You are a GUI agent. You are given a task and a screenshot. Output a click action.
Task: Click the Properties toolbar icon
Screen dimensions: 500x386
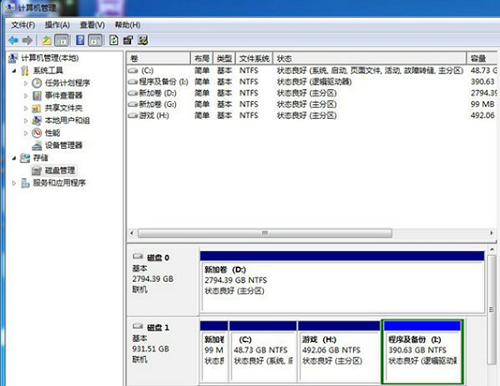(x=128, y=40)
